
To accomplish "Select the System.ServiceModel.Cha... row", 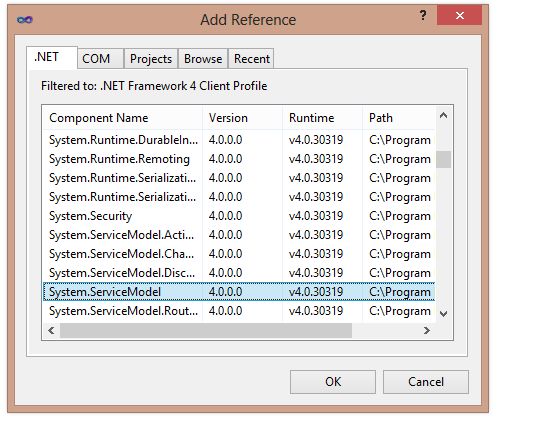I will click(x=239, y=254).
